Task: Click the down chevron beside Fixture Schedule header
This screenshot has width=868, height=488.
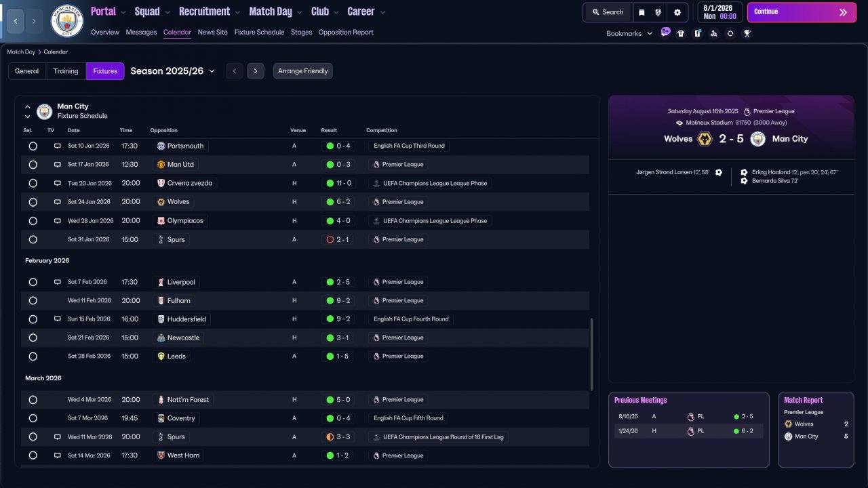Action: tap(28, 117)
